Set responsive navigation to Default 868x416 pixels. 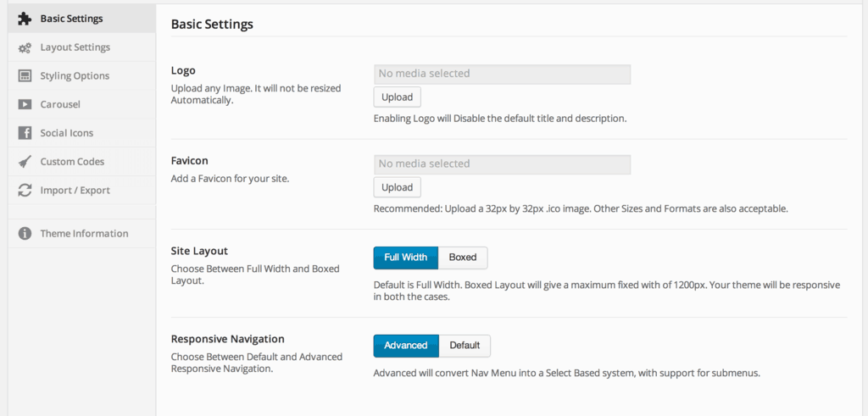coord(465,346)
